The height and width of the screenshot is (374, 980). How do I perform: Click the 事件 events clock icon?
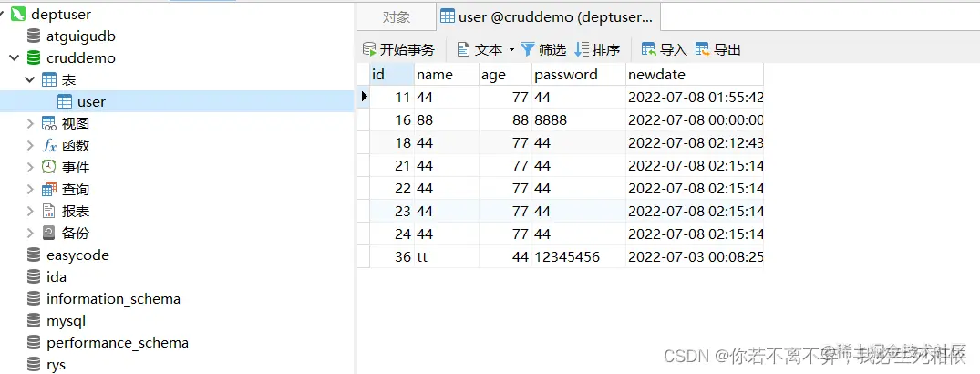pos(49,167)
